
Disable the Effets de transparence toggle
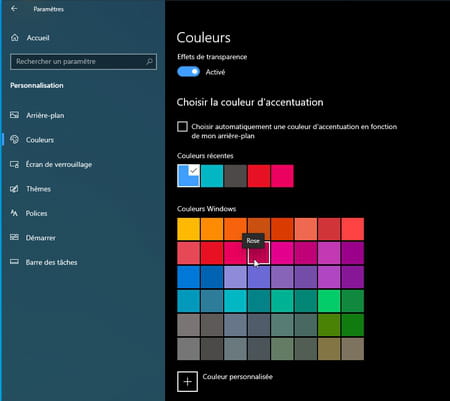(188, 72)
